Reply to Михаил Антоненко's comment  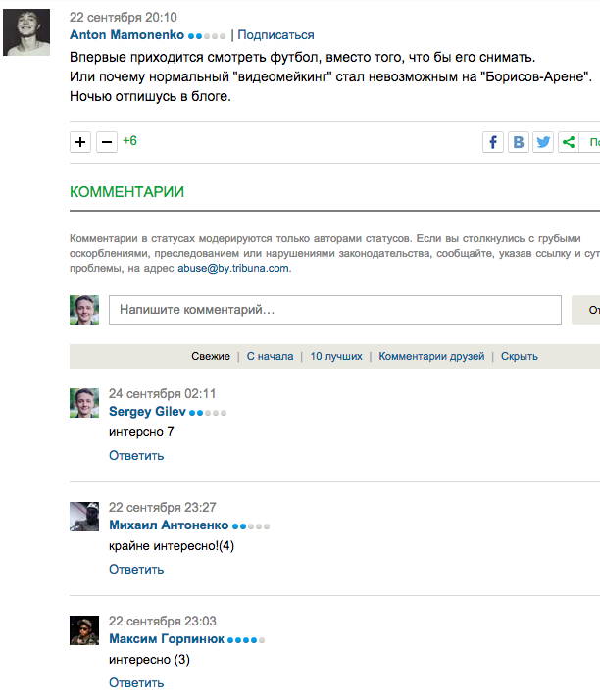tap(136, 570)
